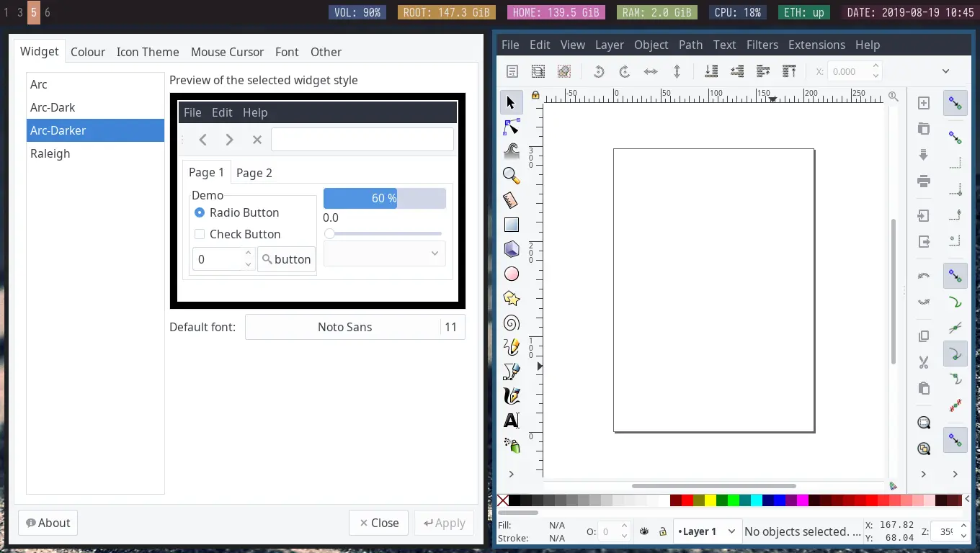Select the Text tool
Image resolution: width=980 pixels, height=553 pixels.
point(511,421)
